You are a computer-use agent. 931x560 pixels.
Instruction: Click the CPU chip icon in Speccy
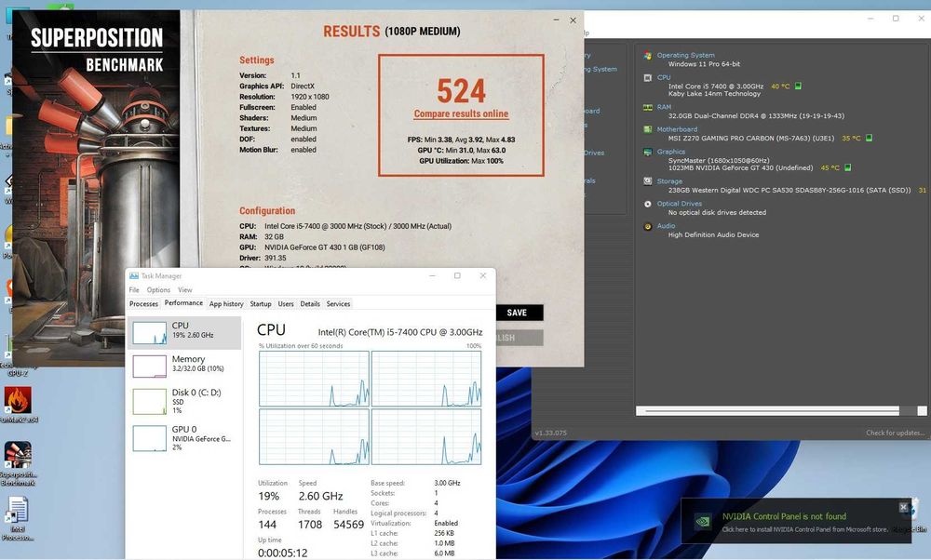click(647, 78)
